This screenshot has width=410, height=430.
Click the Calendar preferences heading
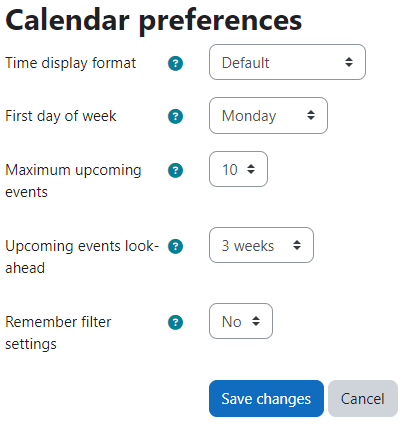click(154, 21)
